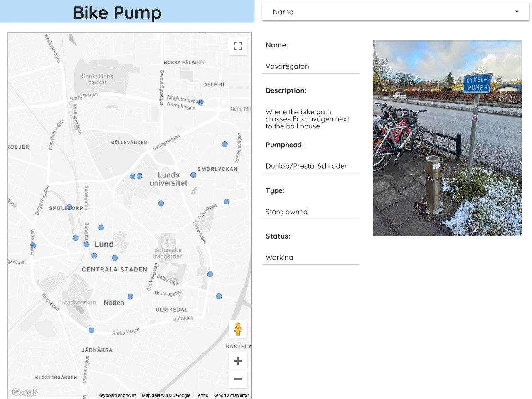This screenshot has width=532, height=399.
Task: Click the Working status field
Action: pyautogui.click(x=310, y=258)
